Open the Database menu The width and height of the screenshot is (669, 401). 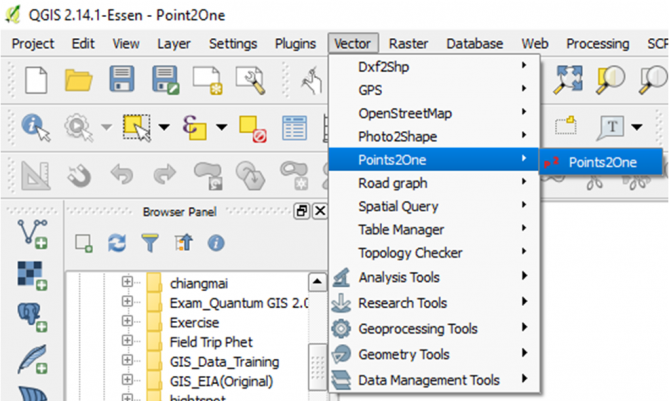point(474,44)
